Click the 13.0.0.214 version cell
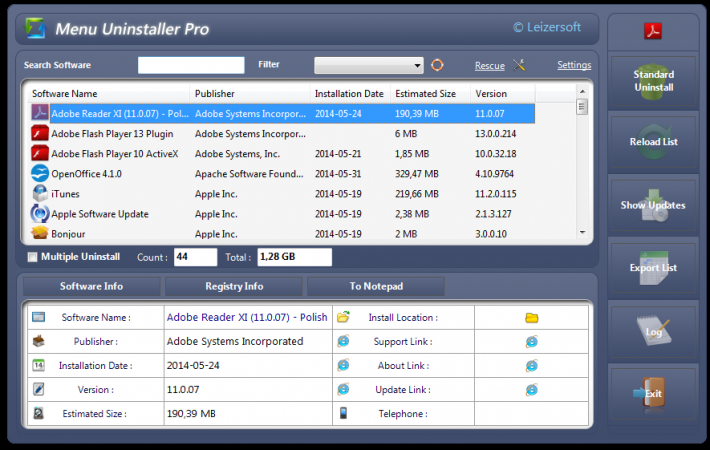This screenshot has width=710, height=450. pos(495,134)
